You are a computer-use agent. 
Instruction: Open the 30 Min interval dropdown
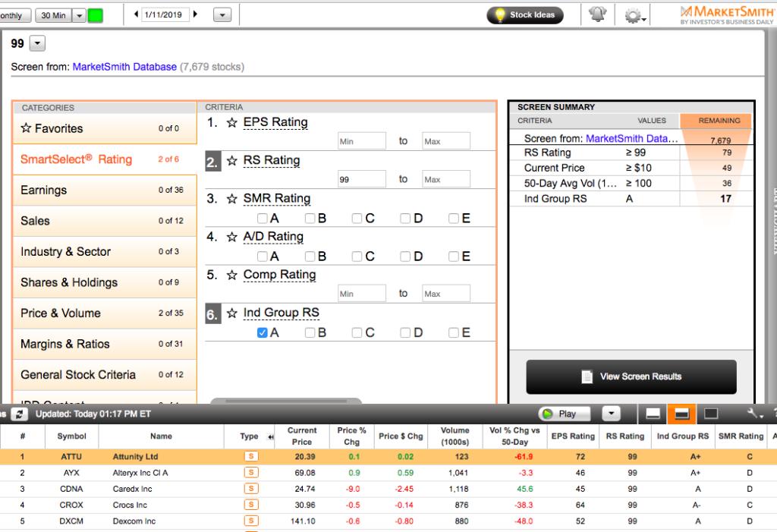coord(79,15)
